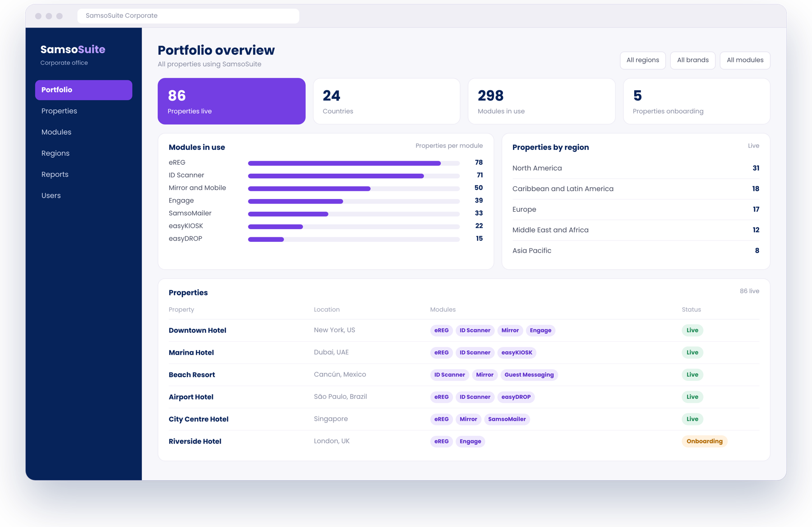Click Marina Hotel's ID Scanner tag

(x=475, y=352)
